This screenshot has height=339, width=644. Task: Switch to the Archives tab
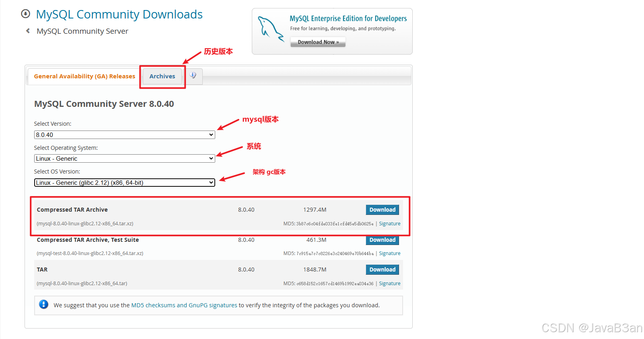(163, 76)
